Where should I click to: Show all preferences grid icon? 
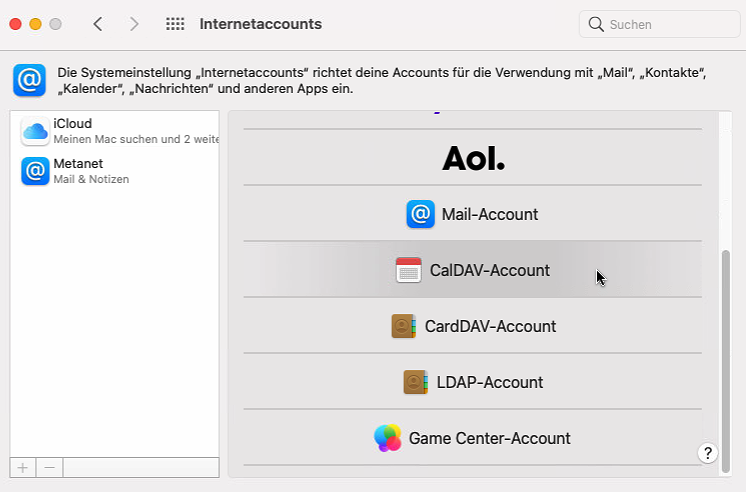tap(174, 24)
